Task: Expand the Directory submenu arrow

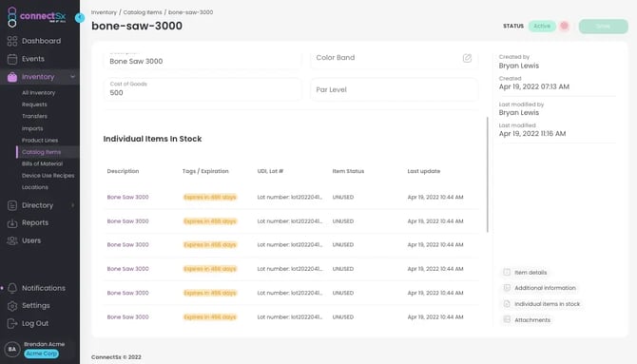Action: click(x=72, y=205)
